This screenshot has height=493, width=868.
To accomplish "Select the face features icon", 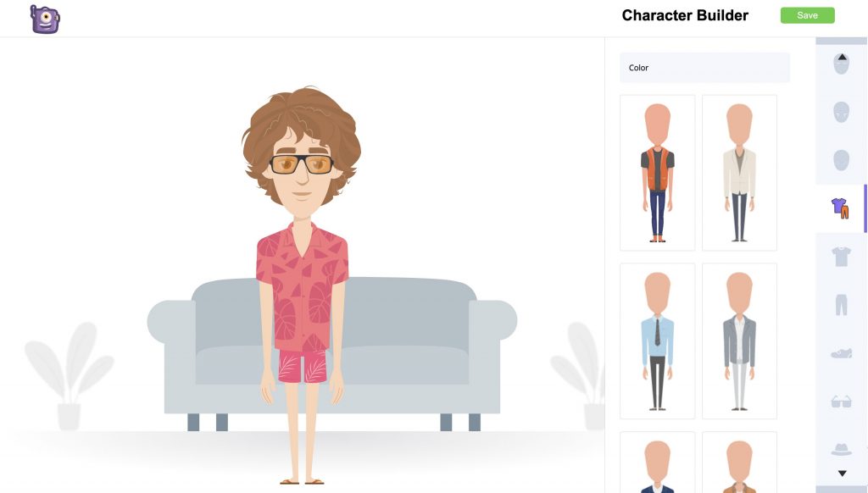I will point(841,113).
